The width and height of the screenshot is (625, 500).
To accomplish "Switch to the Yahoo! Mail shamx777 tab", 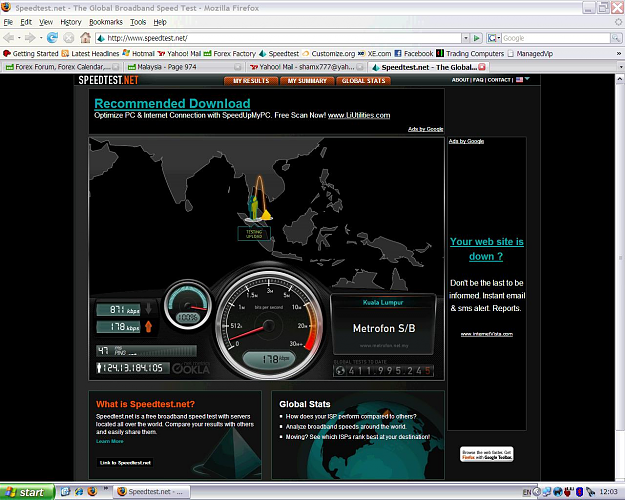I will 306,67.
